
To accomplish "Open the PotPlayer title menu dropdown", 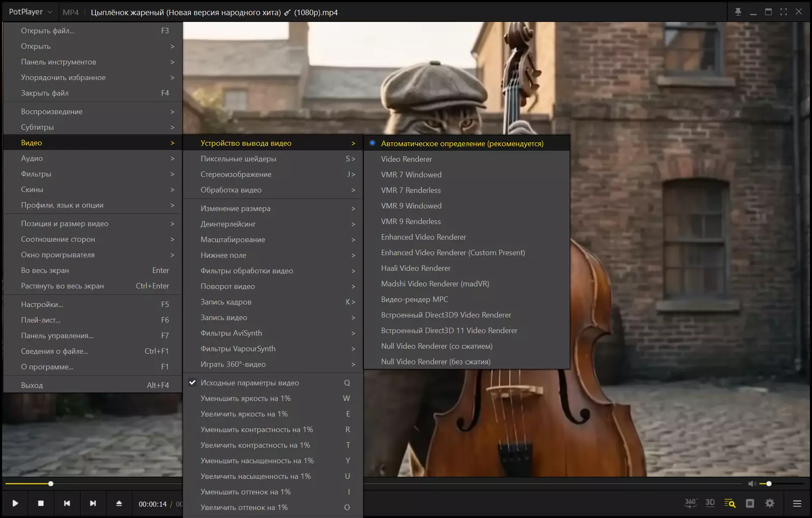I will (30, 12).
